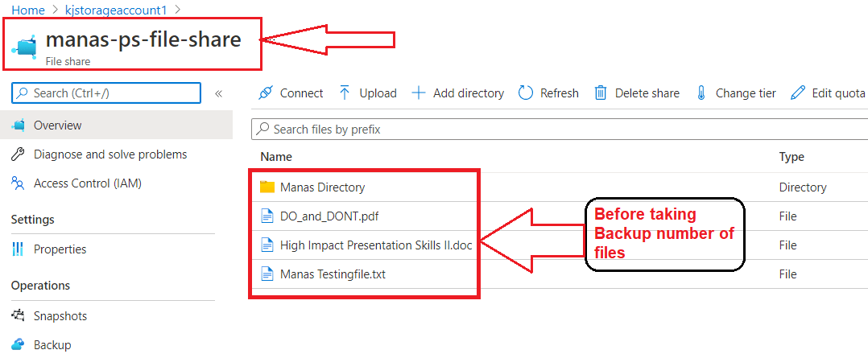This screenshot has width=868, height=354.
Task: Click the yellow folder icon of Manas Directory
Action: [x=267, y=187]
